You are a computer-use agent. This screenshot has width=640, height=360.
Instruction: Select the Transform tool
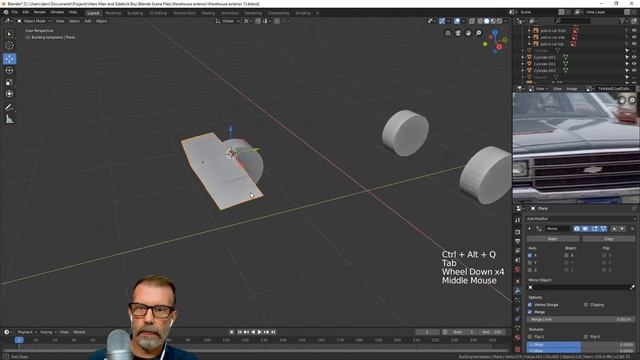click(9, 94)
